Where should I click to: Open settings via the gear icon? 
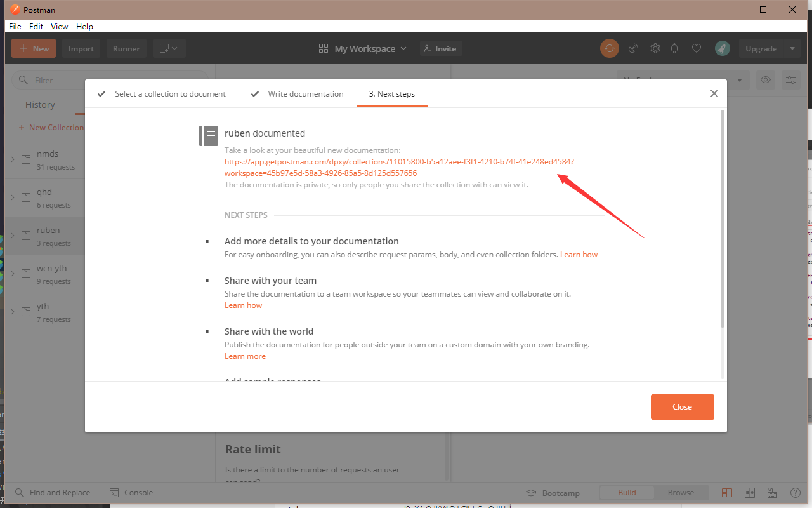(x=655, y=48)
